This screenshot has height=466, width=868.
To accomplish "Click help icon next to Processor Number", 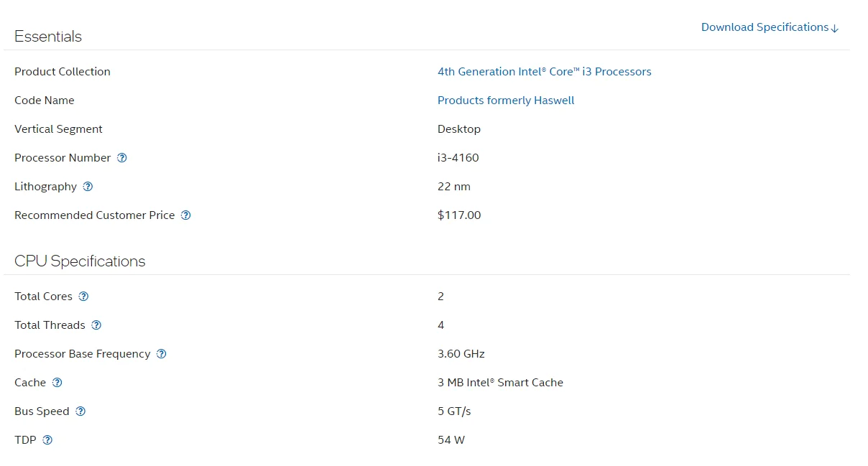I will coord(122,158).
